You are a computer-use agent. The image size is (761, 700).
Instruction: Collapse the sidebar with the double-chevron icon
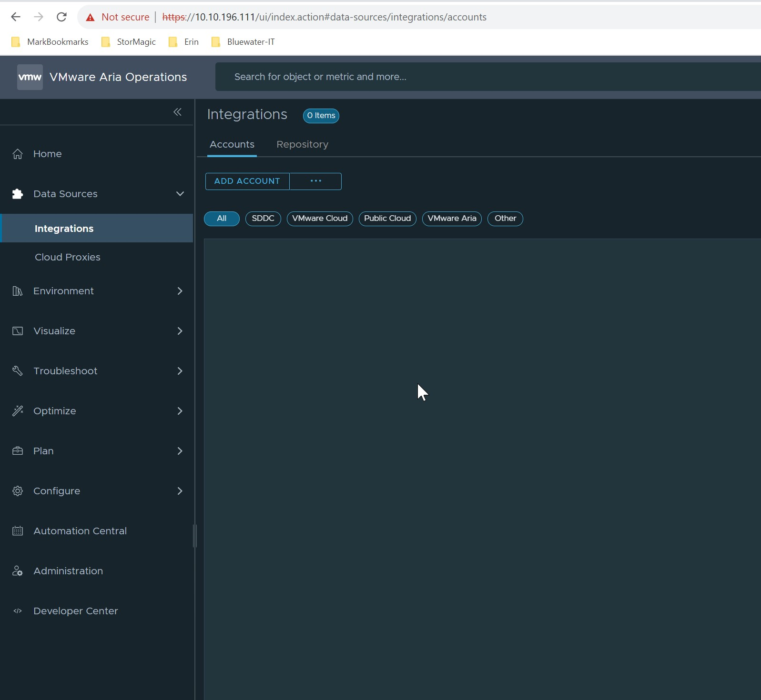point(177,112)
